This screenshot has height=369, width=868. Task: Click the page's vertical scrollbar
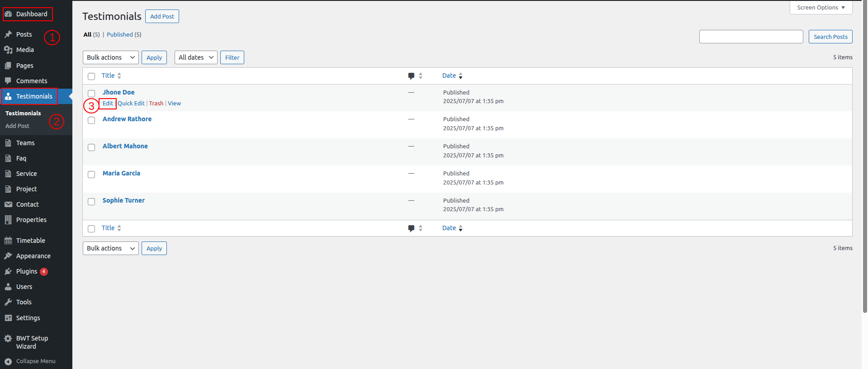[x=864, y=158]
